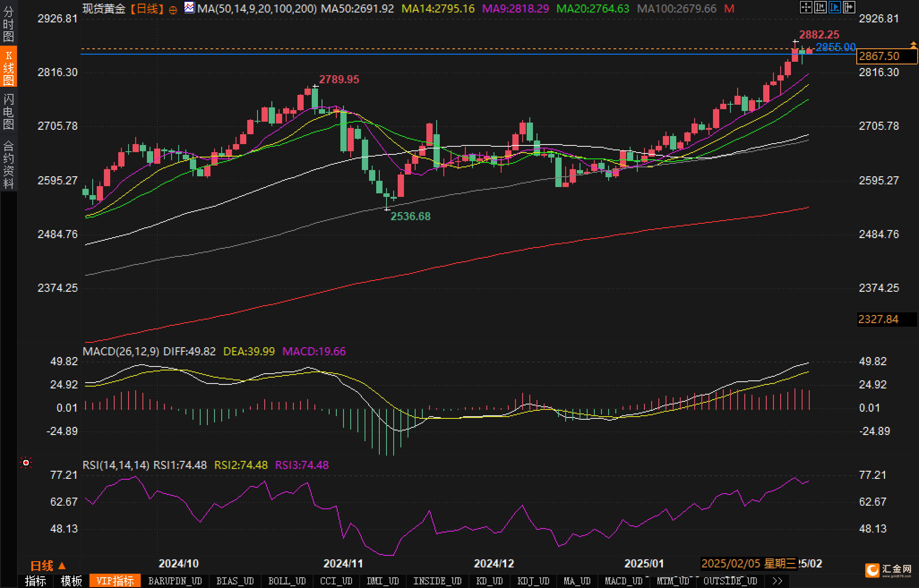The width and height of the screenshot is (919, 588).
Task: Click the 【日线】 period label in title
Action: [x=147, y=9]
